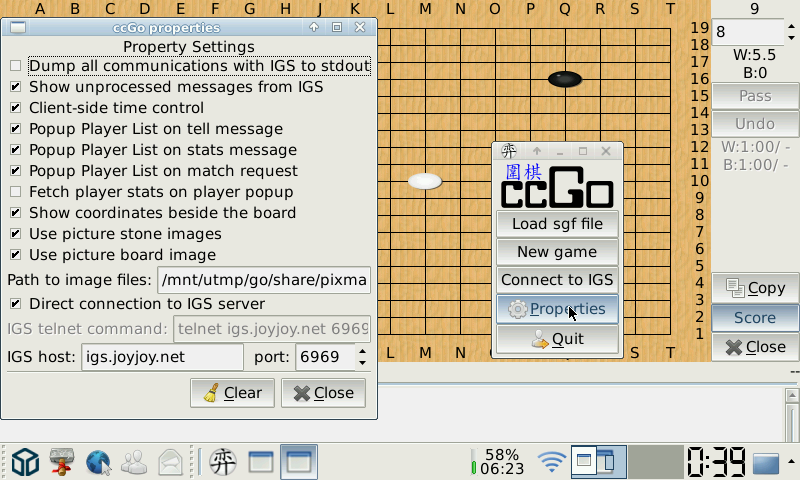Toggle Client-side time control checkbox
This screenshot has width=800, height=480.
pyautogui.click(x=16, y=108)
